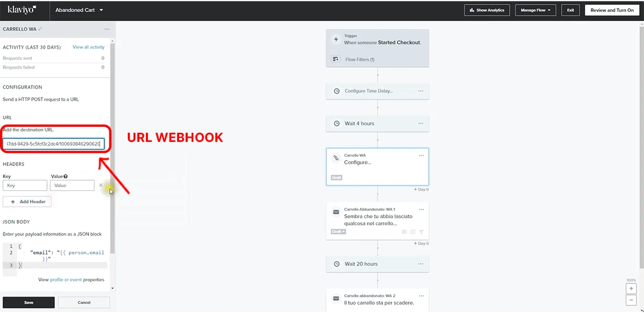Remove the header row with the X icon
644x313 pixels.
[101, 185]
